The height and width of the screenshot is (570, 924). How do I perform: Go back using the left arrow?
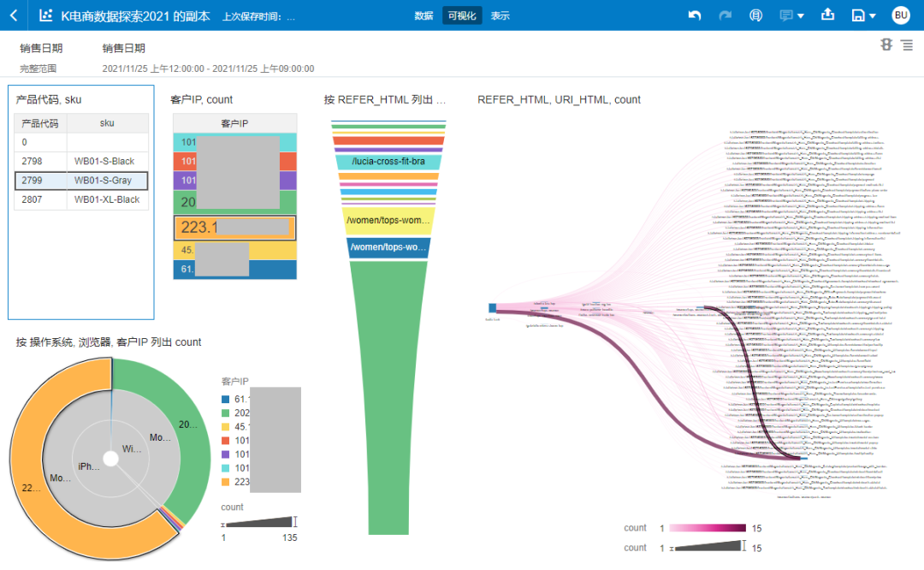click(15, 15)
